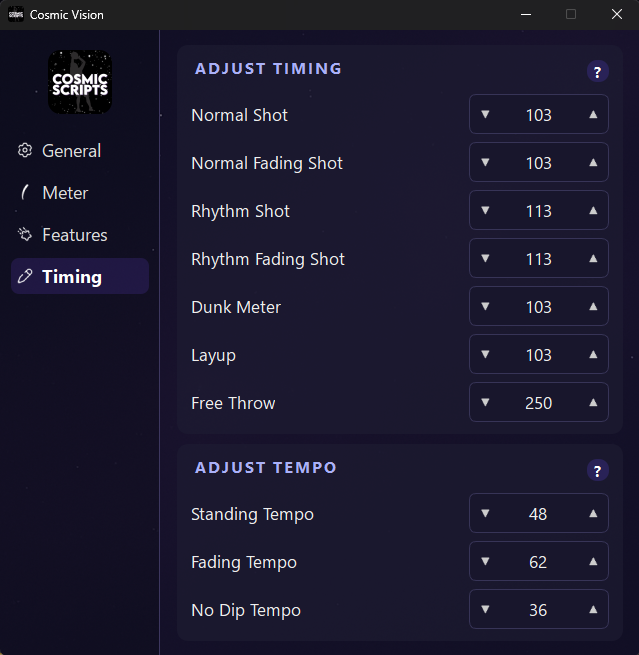Image resolution: width=639 pixels, height=655 pixels.
Task: Increase the Rhythm Shot timing value
Action: [593, 211]
